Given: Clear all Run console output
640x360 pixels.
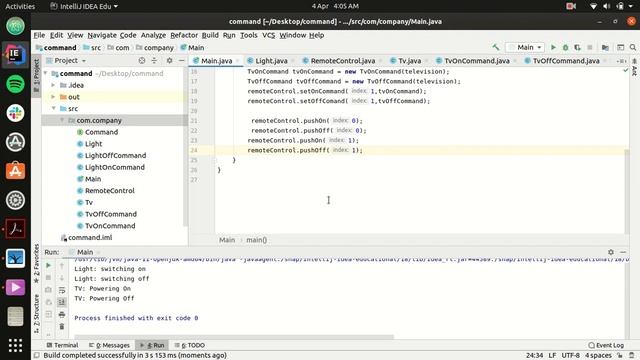Looking at the screenshot, I should point(62,327).
